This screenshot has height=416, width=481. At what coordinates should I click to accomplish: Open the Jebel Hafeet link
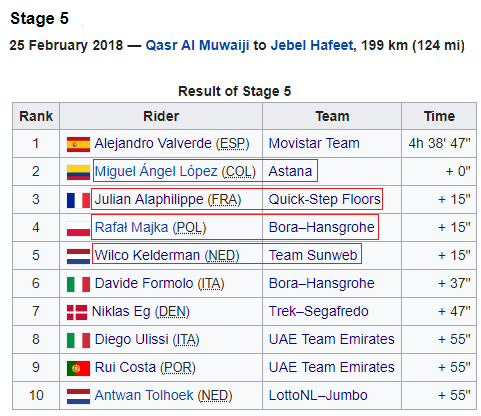point(312,45)
